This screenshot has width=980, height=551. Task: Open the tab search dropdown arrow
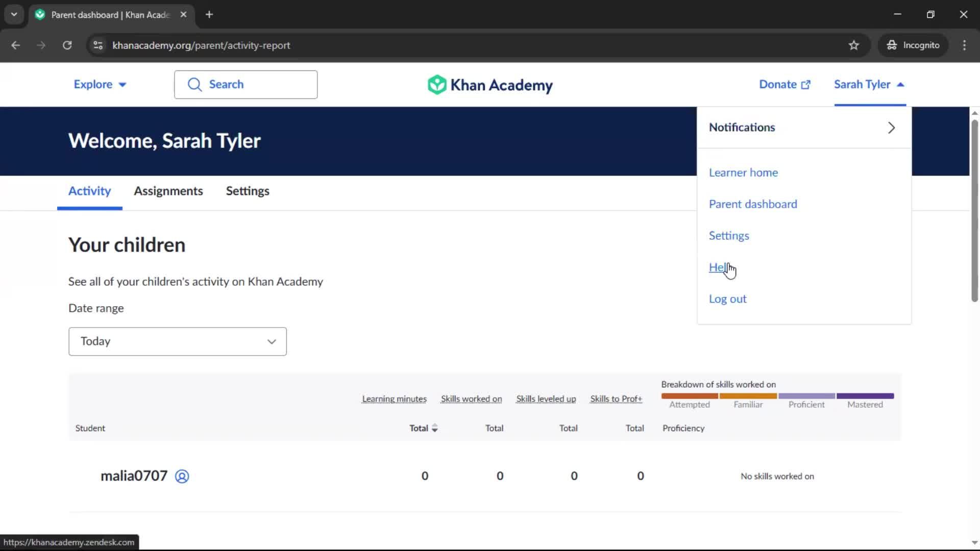14,14
